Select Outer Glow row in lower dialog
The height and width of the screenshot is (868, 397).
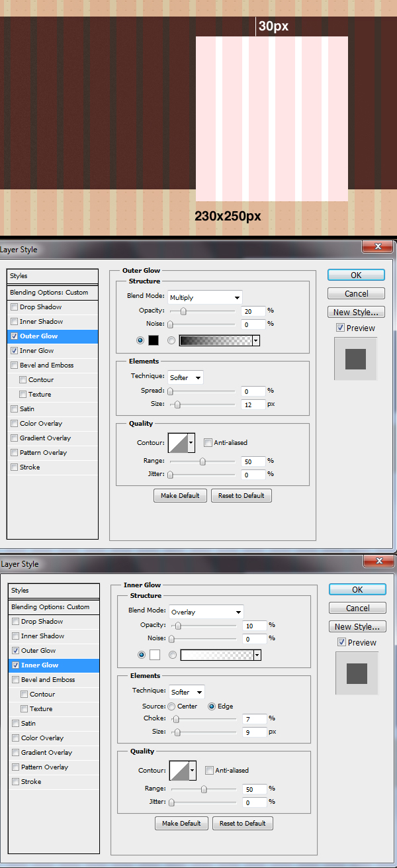pos(54,651)
